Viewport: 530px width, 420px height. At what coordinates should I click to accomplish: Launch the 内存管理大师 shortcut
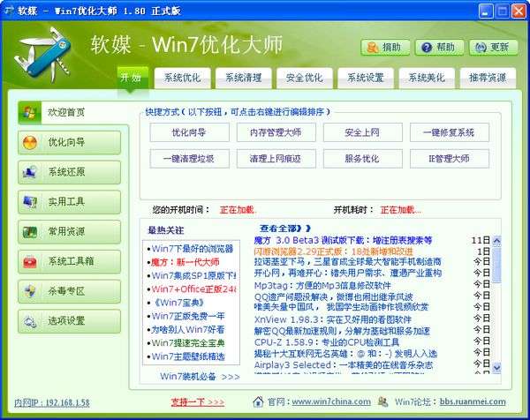coord(276,132)
